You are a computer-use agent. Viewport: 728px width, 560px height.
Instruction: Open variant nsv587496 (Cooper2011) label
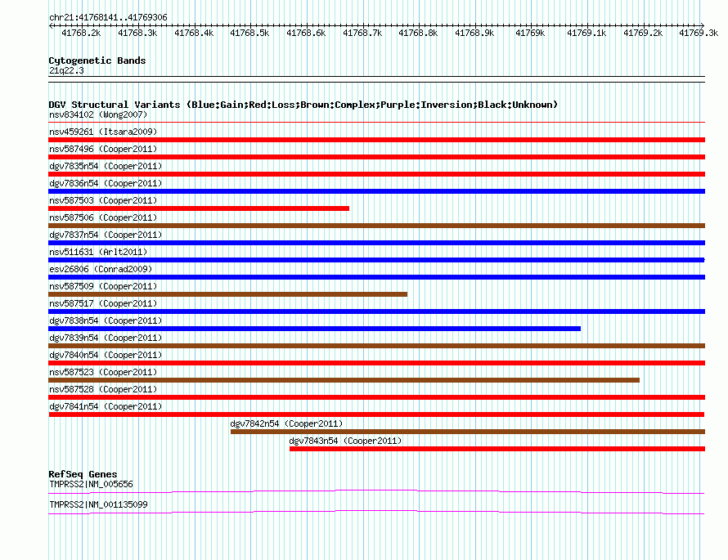pos(103,149)
